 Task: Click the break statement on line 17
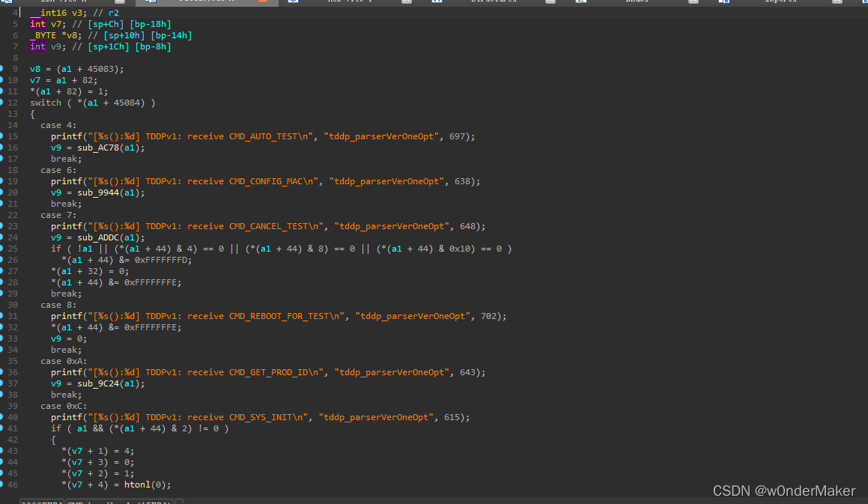tap(67, 159)
